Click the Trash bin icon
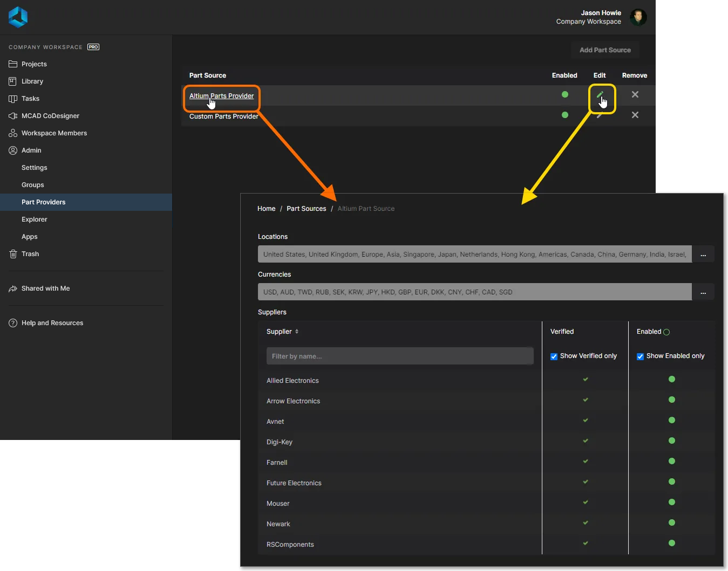Image resolution: width=728 pixels, height=571 pixels. pos(13,254)
